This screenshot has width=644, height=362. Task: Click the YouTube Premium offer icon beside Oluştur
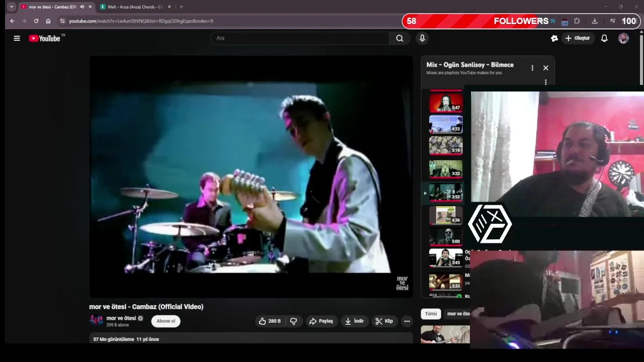554,38
